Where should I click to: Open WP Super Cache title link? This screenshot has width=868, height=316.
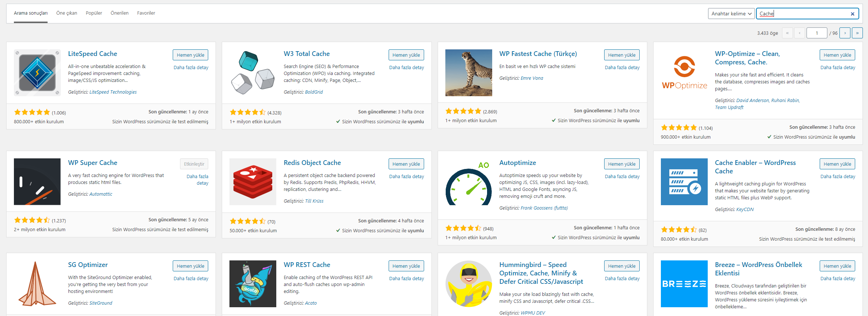click(x=93, y=163)
